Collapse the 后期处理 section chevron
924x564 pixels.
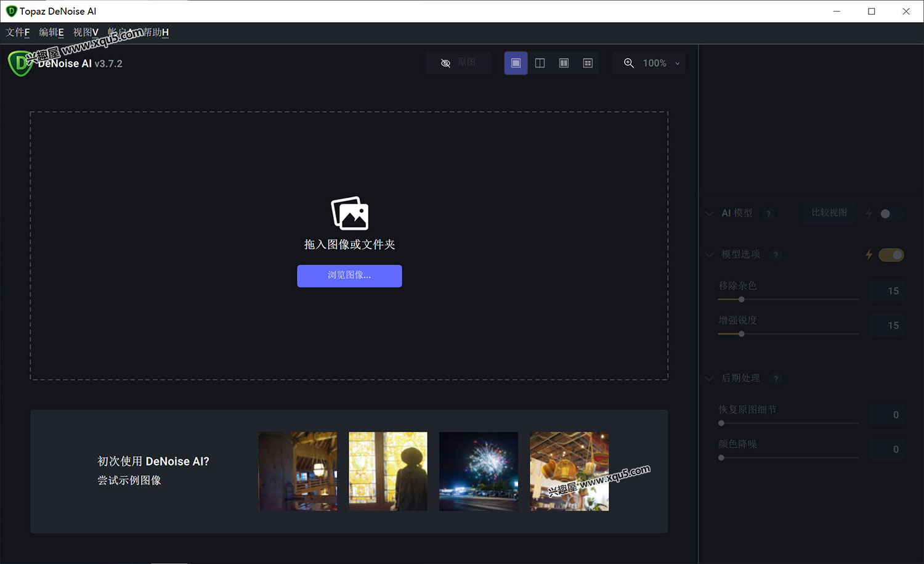coord(710,378)
